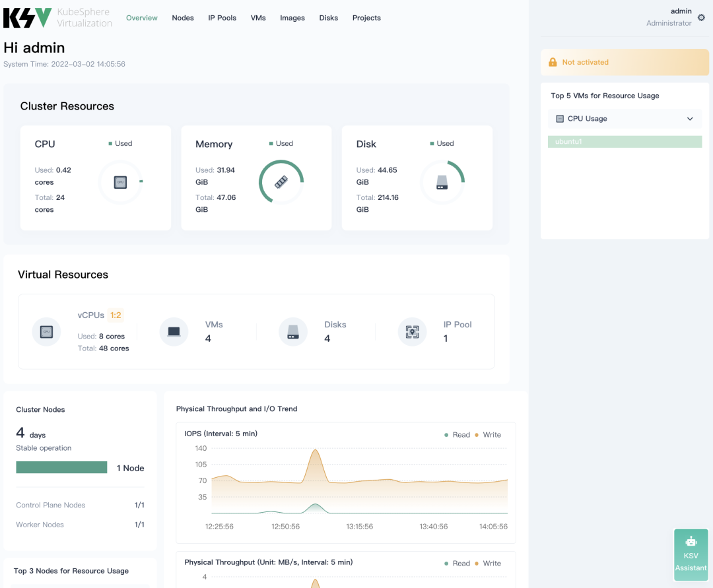713x588 pixels.
Task: Click the CPU chip icon in Cluster Resources
Action: [120, 182]
